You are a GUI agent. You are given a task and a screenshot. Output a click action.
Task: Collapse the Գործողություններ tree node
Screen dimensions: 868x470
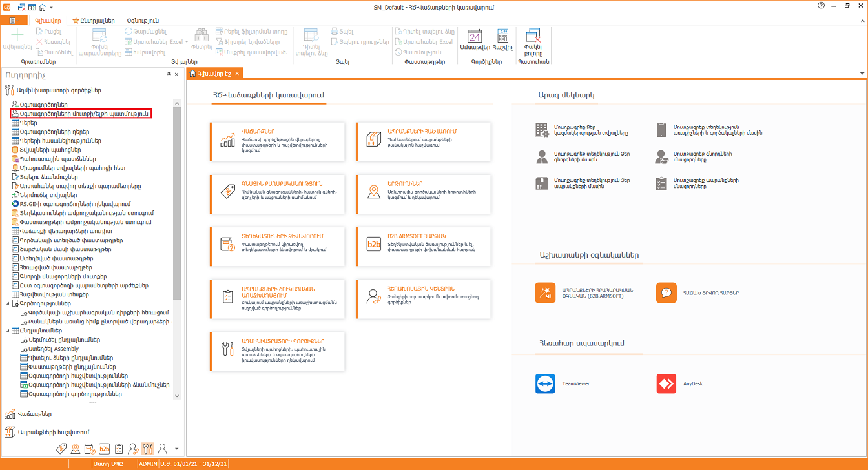8,303
